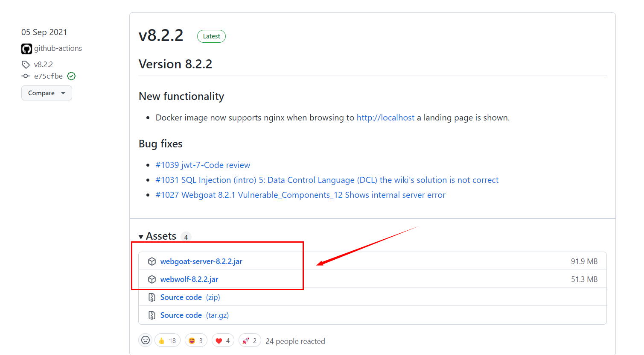The height and width of the screenshot is (355, 644).
Task: Toggle the laugh reaction with 3
Action: 196,340
